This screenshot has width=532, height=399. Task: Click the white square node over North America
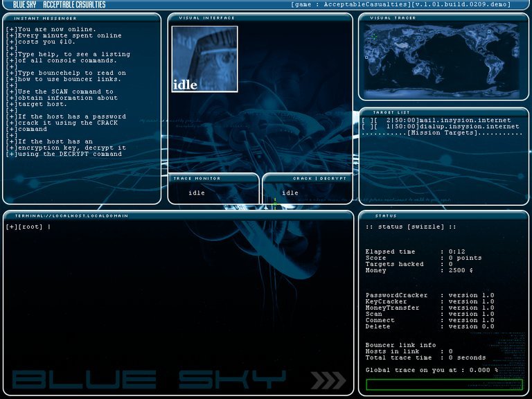pos(489,31)
